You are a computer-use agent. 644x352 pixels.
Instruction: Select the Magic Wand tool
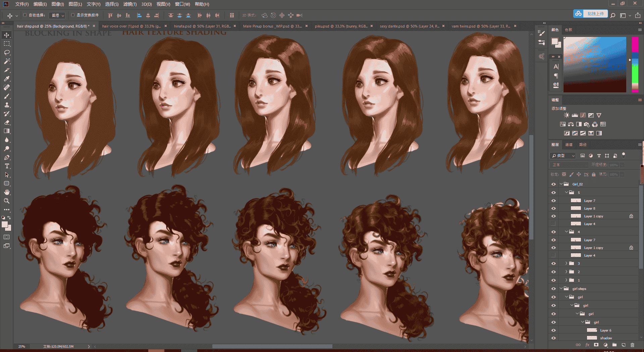[7, 61]
